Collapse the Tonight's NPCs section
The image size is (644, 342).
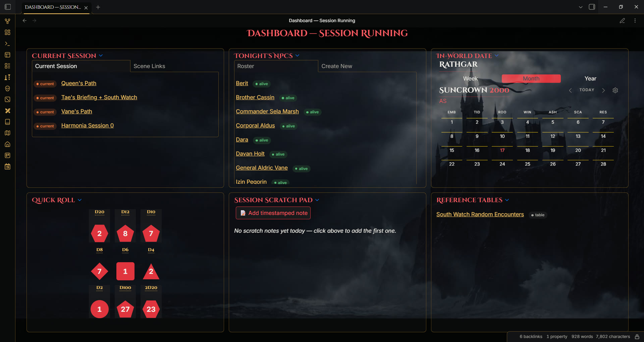coord(298,56)
